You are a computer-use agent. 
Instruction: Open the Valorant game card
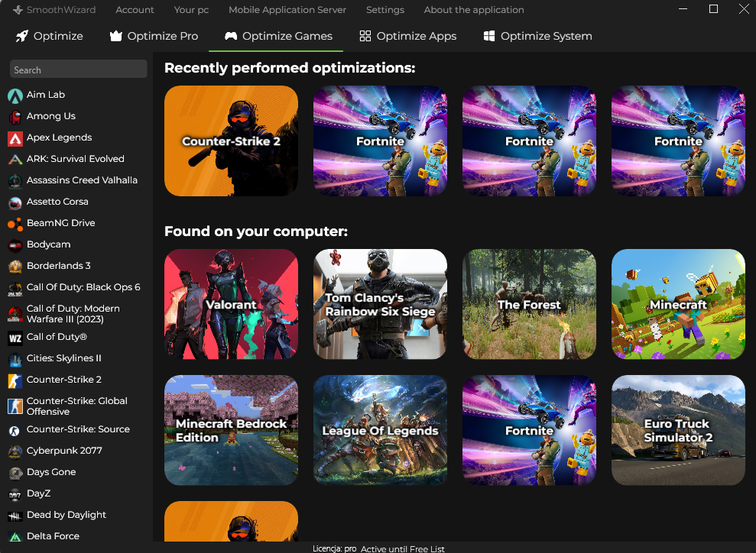[231, 304]
